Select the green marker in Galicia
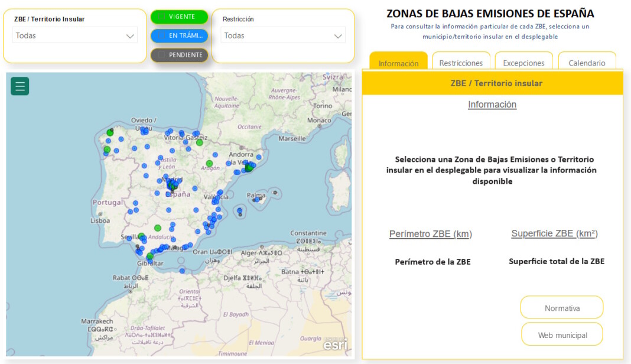Screen dimensions: 631x364 pos(109,132)
